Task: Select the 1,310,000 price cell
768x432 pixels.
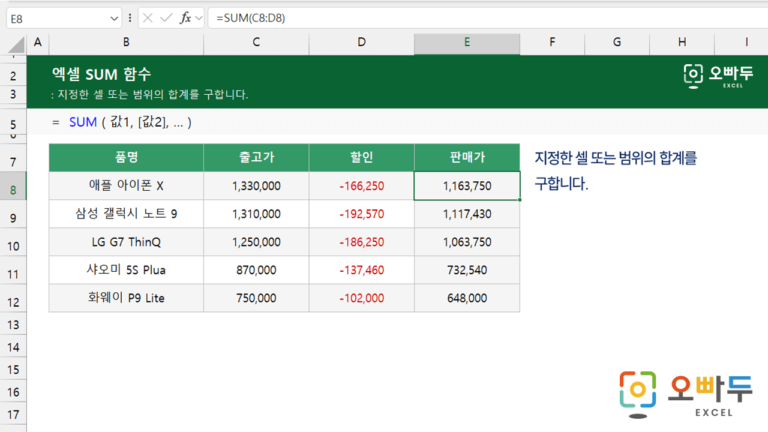Action: click(x=256, y=214)
